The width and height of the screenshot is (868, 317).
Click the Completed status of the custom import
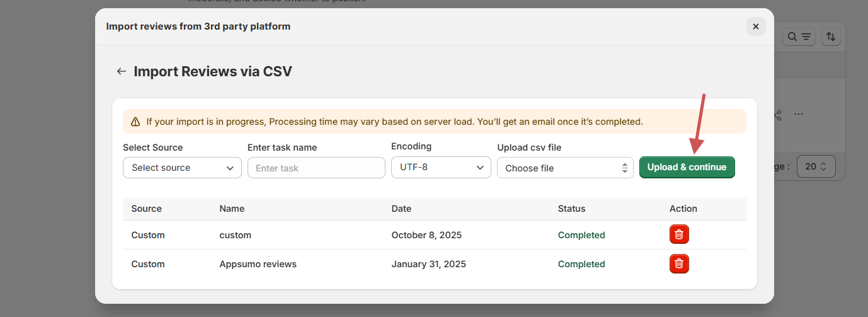[581, 235]
